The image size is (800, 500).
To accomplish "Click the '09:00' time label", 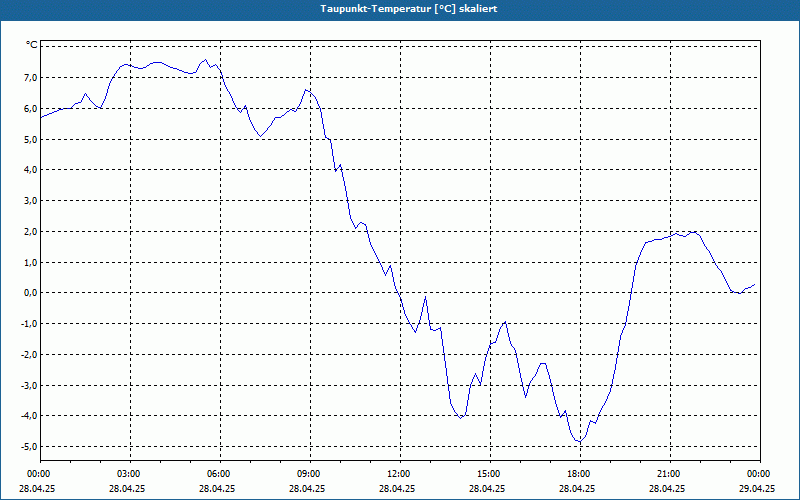I will 310,474.
